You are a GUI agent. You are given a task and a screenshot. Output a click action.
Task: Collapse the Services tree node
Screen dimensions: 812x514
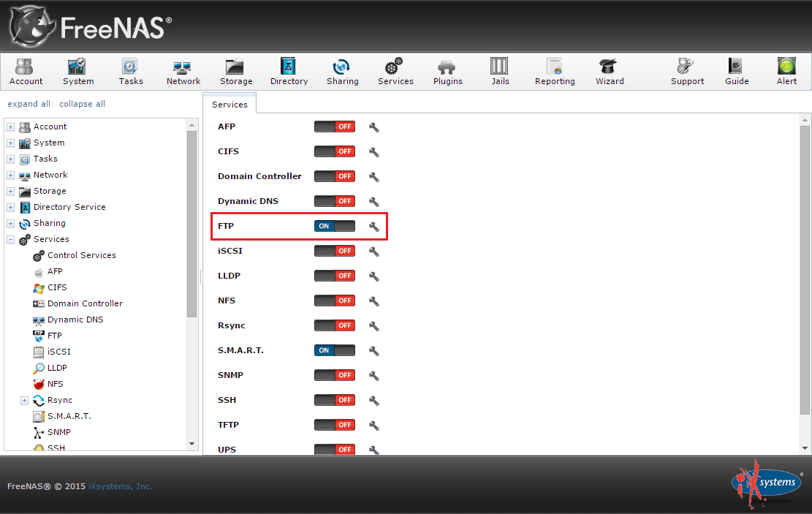click(x=10, y=239)
